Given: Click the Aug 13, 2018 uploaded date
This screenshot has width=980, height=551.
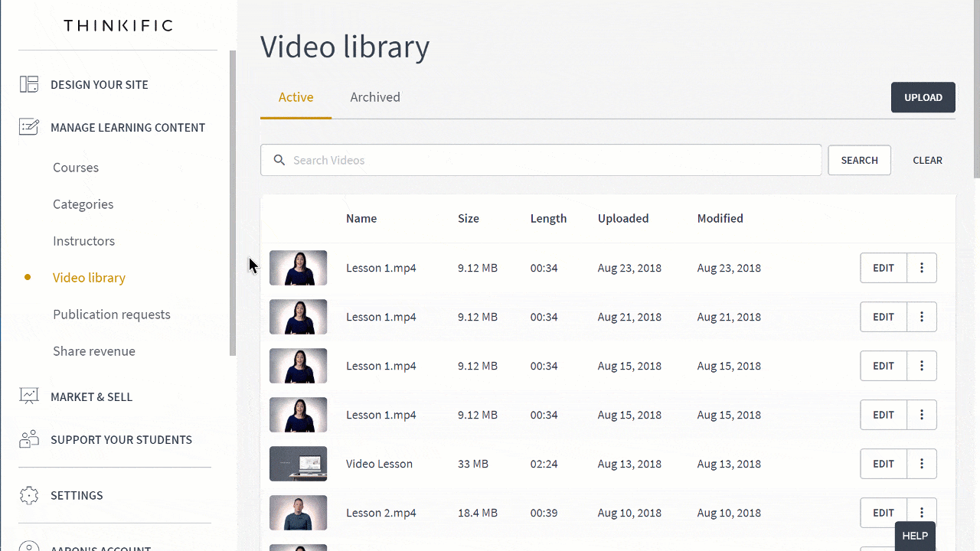Looking at the screenshot, I should pos(629,464).
